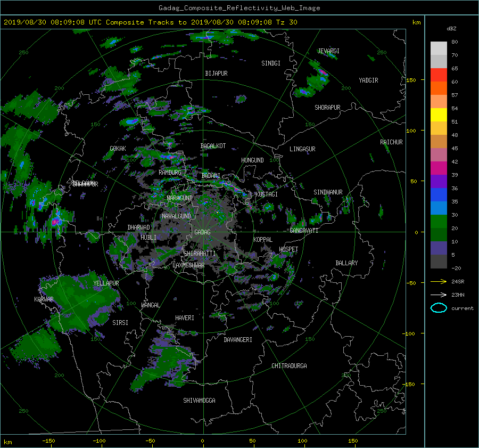Select the NAVALGUND city label
479x448 pixels.
[176, 216]
